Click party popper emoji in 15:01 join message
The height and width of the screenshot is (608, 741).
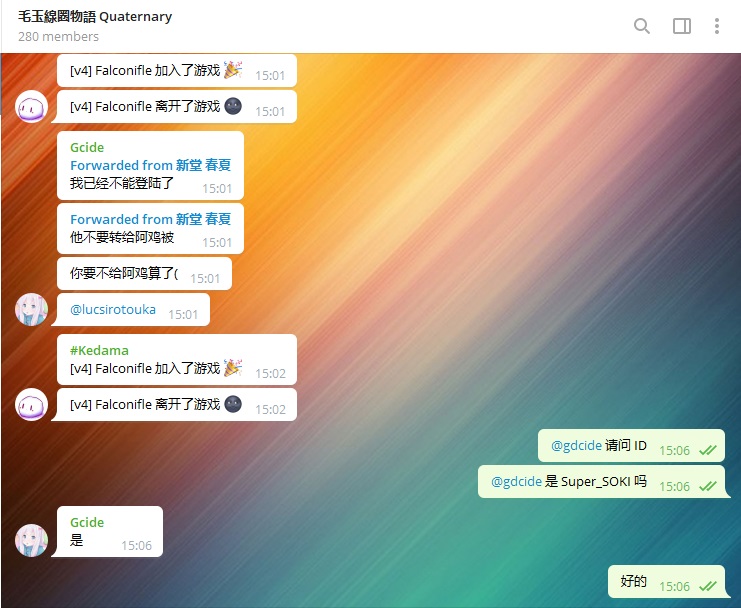point(233,70)
